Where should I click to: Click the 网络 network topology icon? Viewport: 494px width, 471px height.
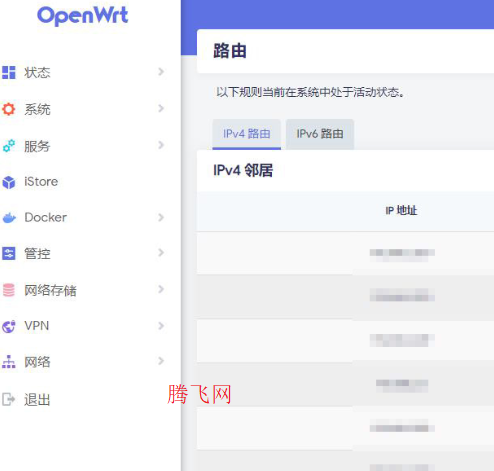[9, 362]
